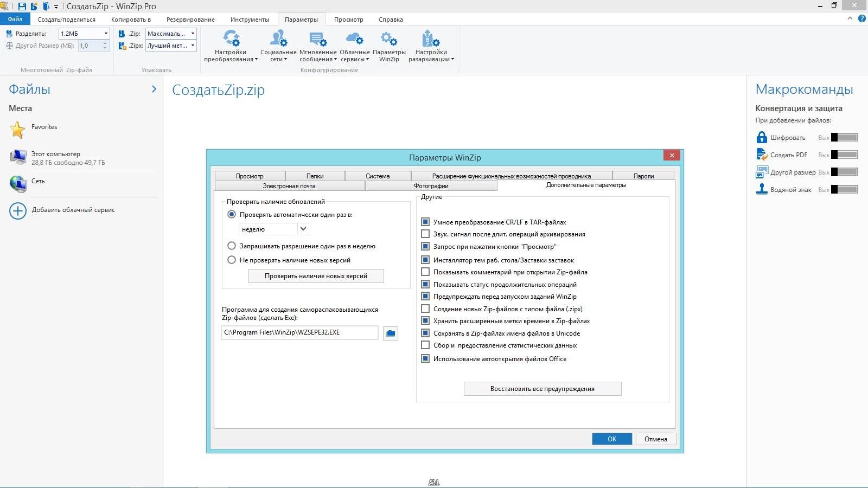Enable Звук. сигнал после длит. операций
The image size is (868, 488).
(425, 234)
